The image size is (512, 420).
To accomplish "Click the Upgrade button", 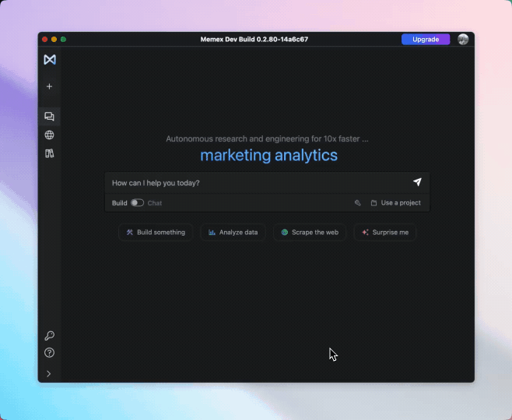I will (426, 39).
